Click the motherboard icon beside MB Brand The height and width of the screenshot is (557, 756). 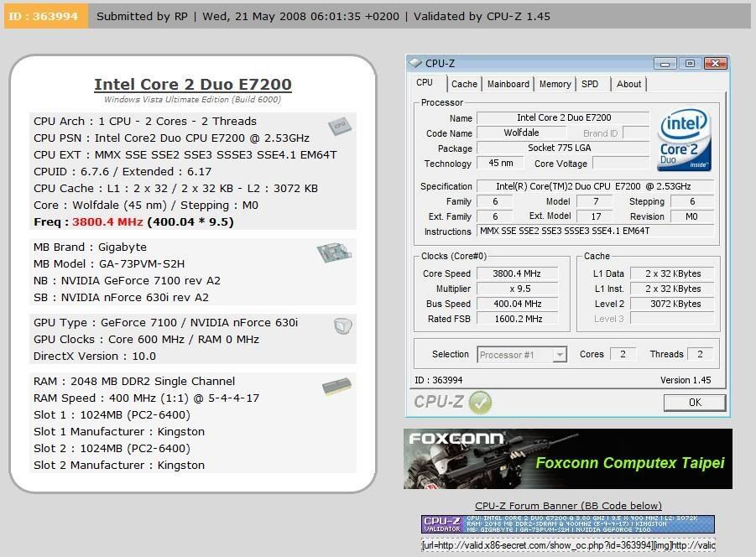(x=334, y=252)
